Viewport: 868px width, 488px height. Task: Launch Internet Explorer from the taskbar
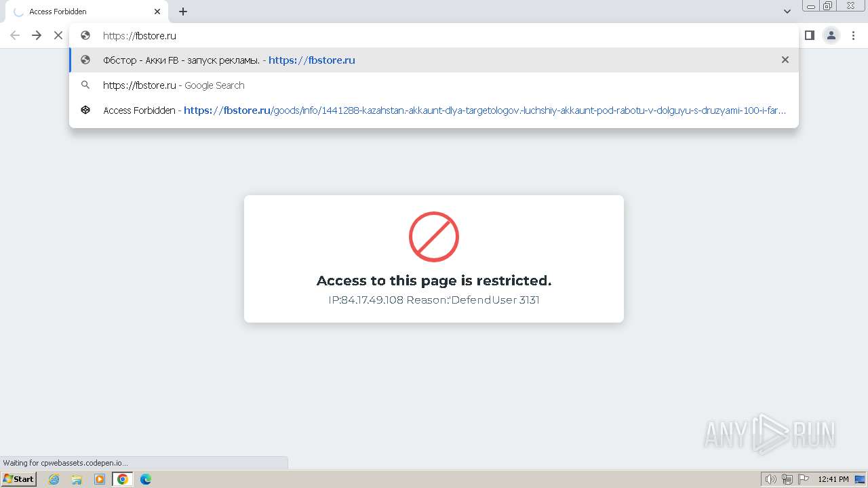point(54,479)
